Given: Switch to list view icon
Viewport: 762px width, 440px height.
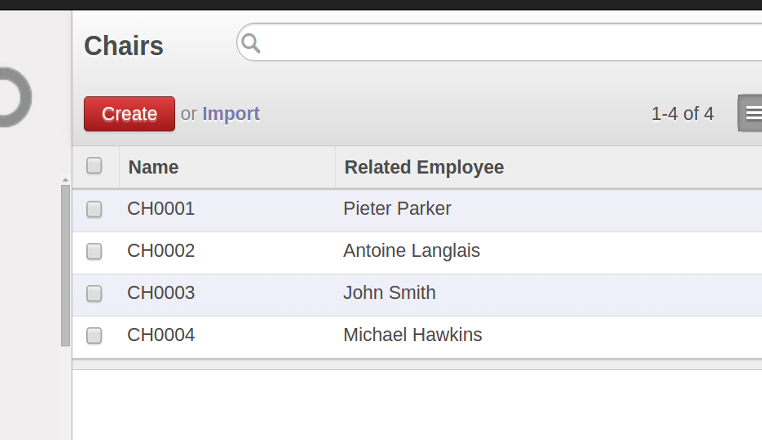Looking at the screenshot, I should tap(750, 113).
